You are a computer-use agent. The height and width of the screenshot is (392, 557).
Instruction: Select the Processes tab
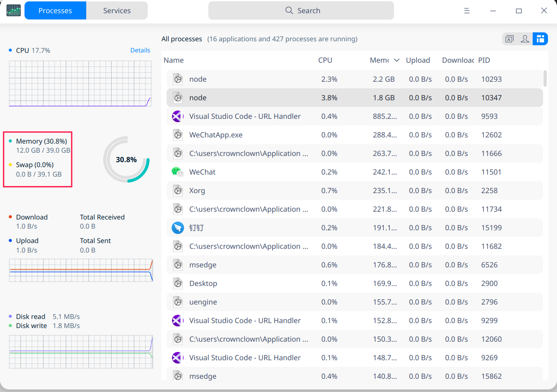(55, 11)
